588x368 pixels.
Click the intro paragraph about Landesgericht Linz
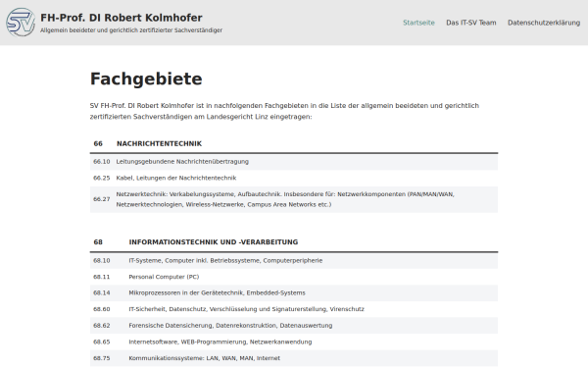point(284,111)
